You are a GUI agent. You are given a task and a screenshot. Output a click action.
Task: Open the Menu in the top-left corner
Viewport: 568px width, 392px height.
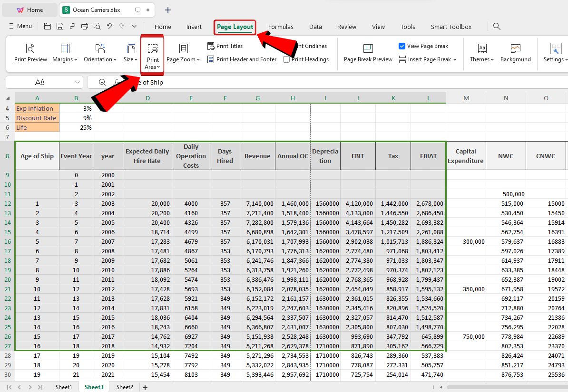click(x=20, y=26)
